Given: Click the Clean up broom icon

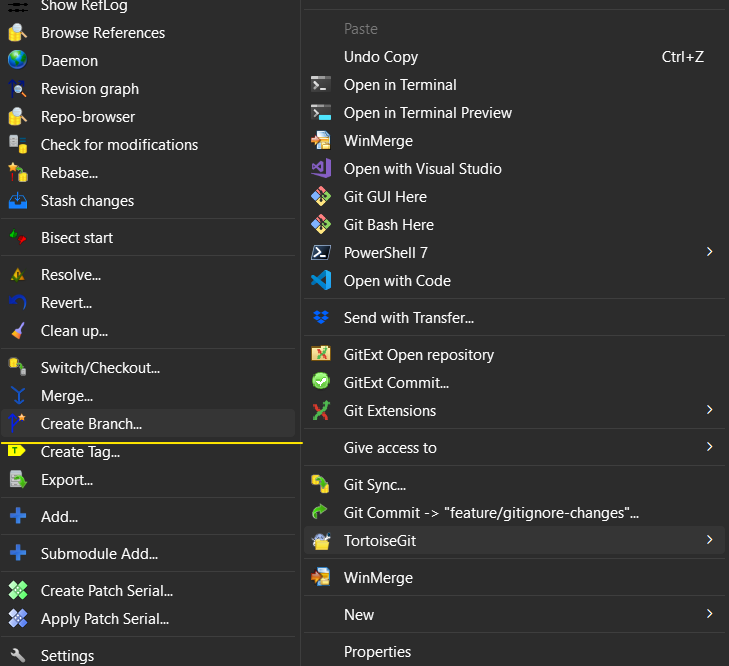Looking at the screenshot, I should click(x=18, y=331).
